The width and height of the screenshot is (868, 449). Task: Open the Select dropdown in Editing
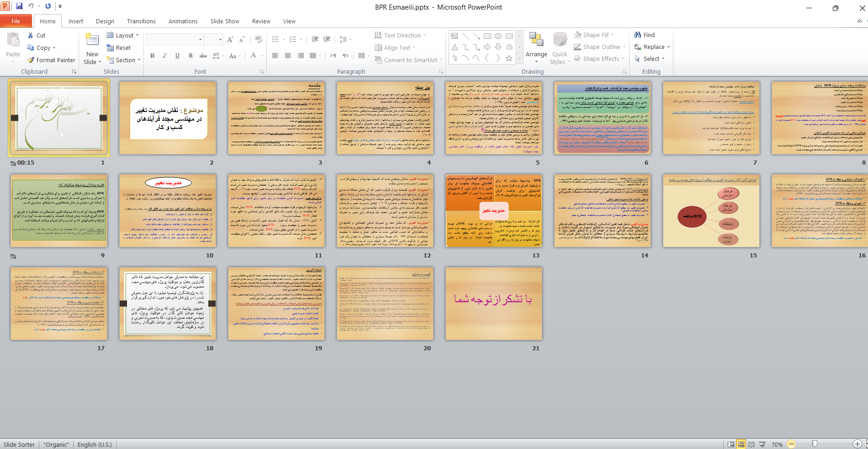coord(649,59)
